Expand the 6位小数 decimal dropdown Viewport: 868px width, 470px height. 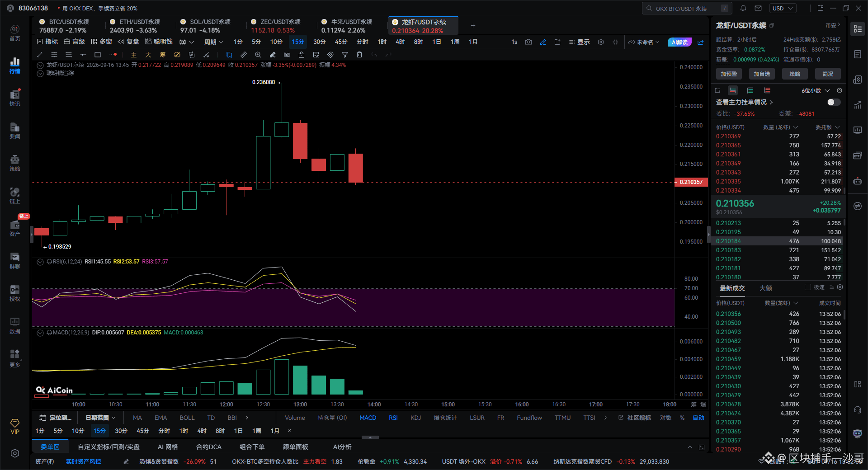tap(816, 90)
